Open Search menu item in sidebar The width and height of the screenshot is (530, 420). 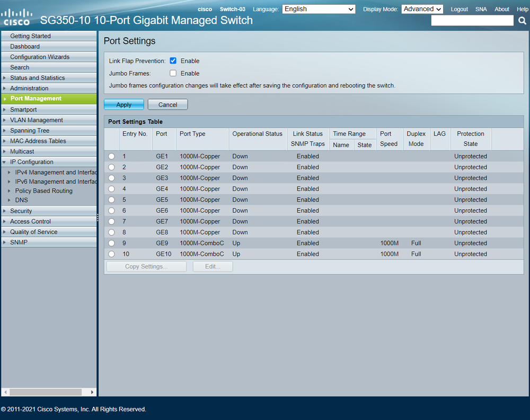(49, 67)
